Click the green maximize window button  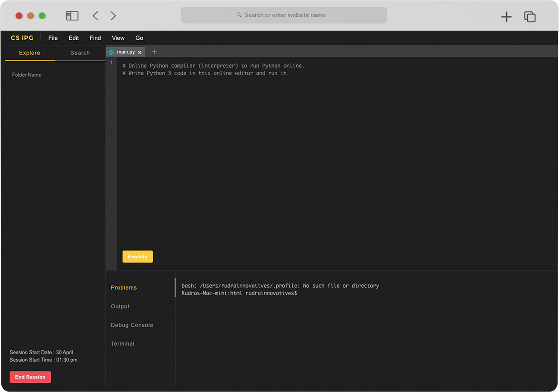[42, 16]
